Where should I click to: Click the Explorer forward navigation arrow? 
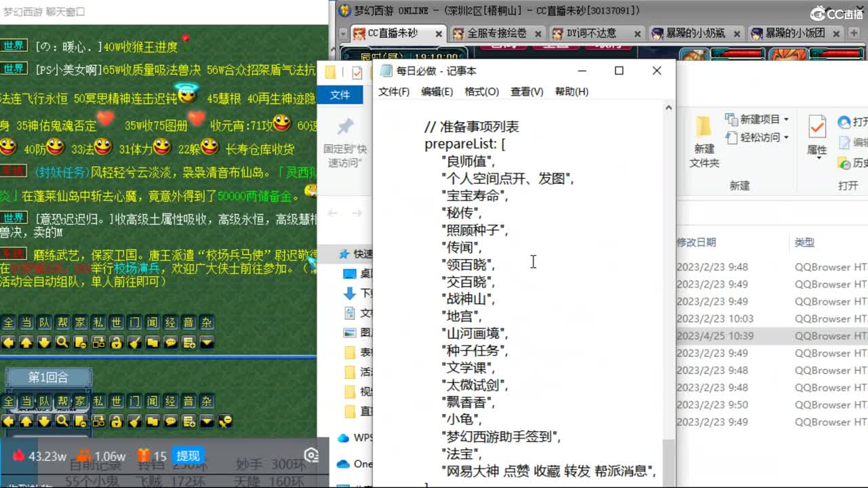coord(357,213)
